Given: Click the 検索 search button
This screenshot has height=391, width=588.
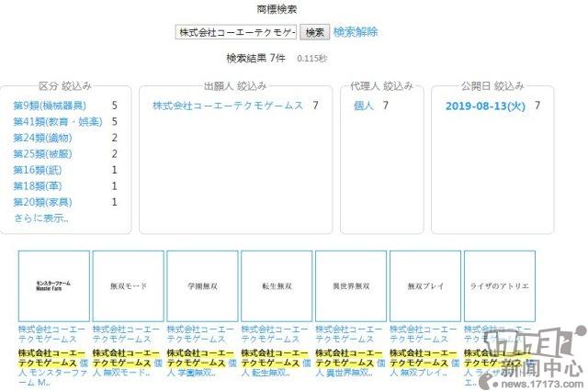Looking at the screenshot, I should (314, 32).
